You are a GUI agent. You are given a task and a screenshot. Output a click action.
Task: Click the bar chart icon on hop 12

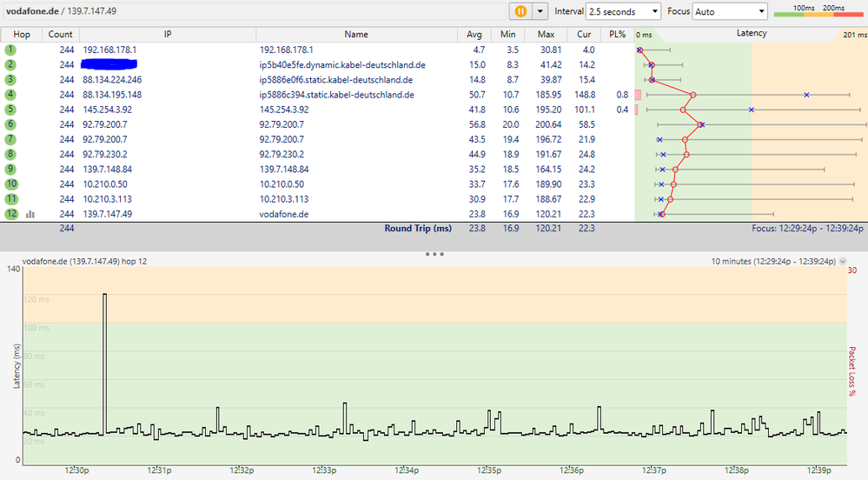tap(30, 214)
